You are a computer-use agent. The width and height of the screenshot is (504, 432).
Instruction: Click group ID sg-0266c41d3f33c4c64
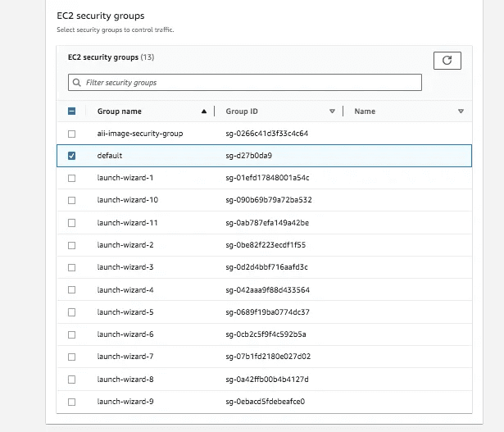pos(267,134)
